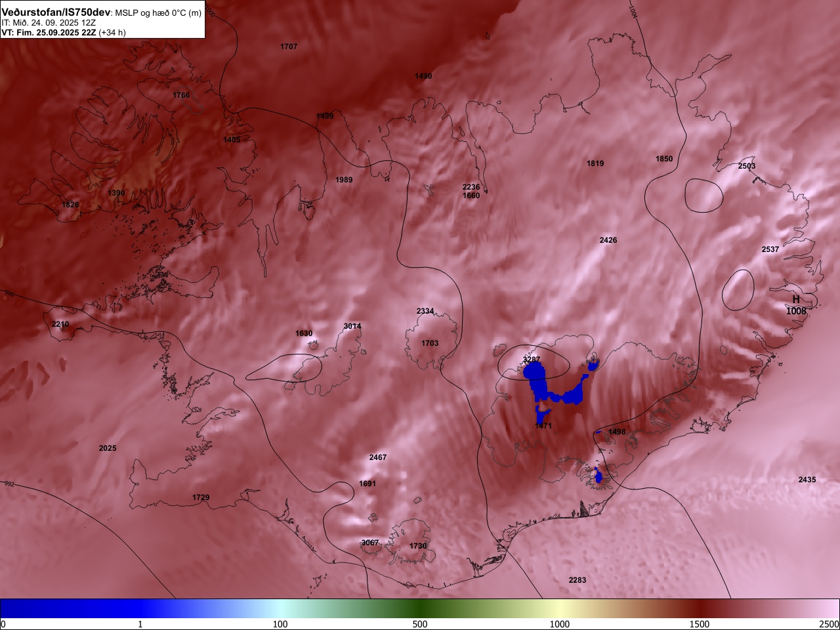Image resolution: width=840 pixels, height=630 pixels.
Task: Click the height value 2435
Action: coord(807,480)
